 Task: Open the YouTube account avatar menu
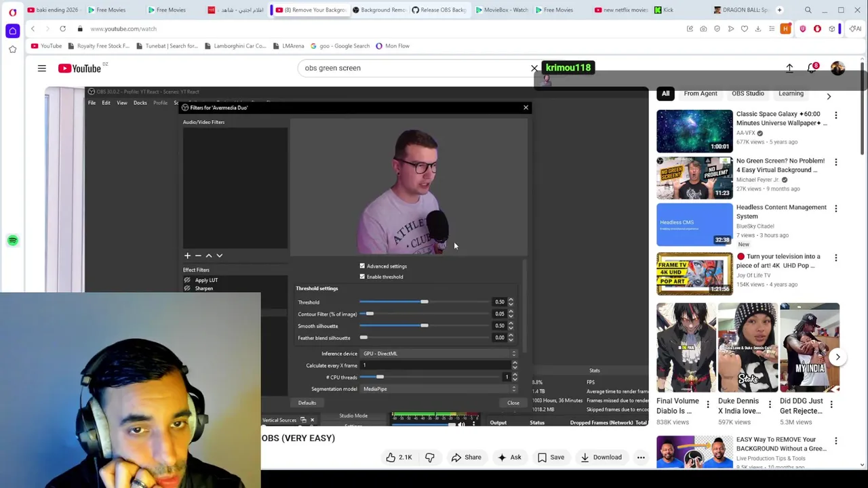(x=837, y=68)
